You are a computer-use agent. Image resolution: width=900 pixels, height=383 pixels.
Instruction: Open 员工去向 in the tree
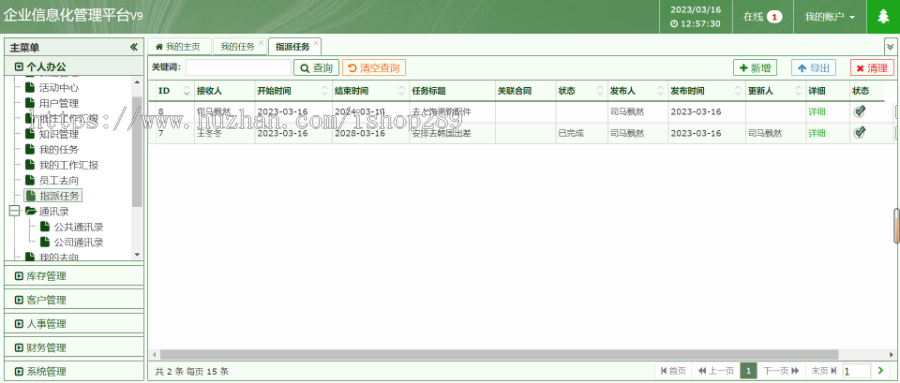pos(59,180)
